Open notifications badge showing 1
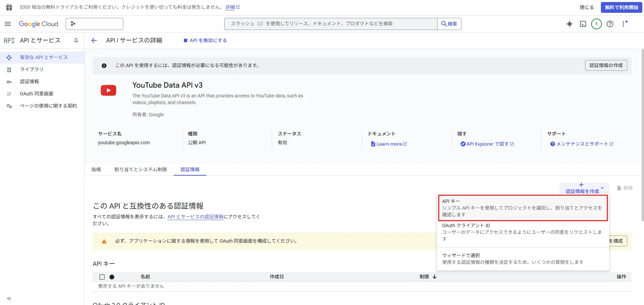This screenshot has height=305, width=644. click(x=597, y=24)
